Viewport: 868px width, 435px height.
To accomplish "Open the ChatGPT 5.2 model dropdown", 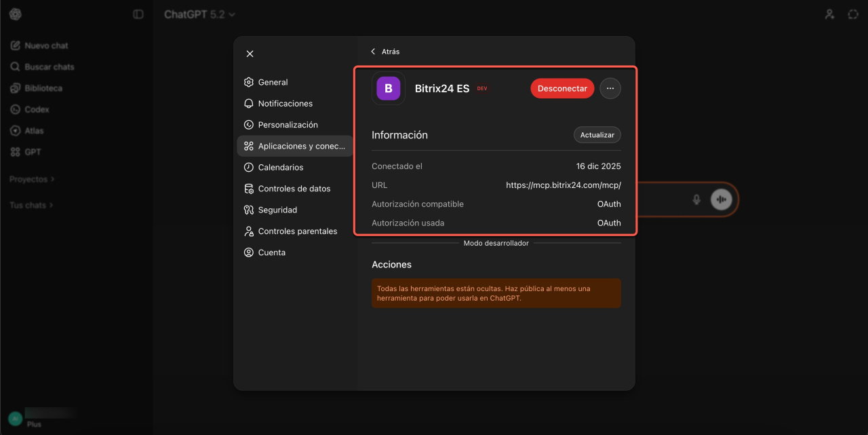I will click(x=199, y=14).
